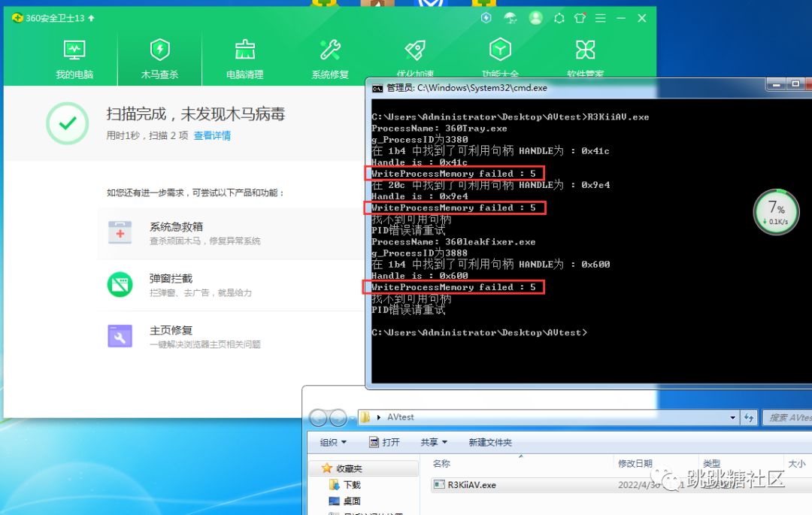Select the 系统修复 tab

(x=330, y=59)
